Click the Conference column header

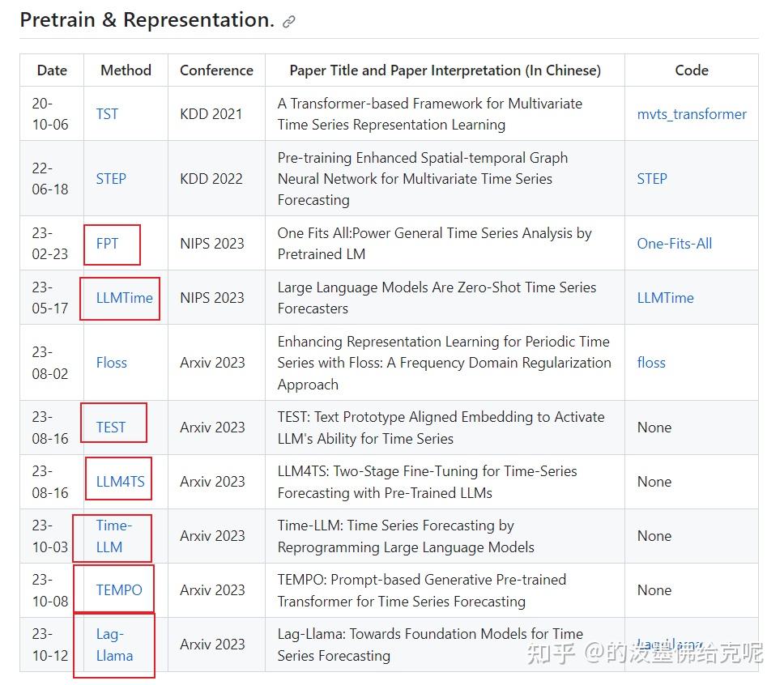pos(216,70)
